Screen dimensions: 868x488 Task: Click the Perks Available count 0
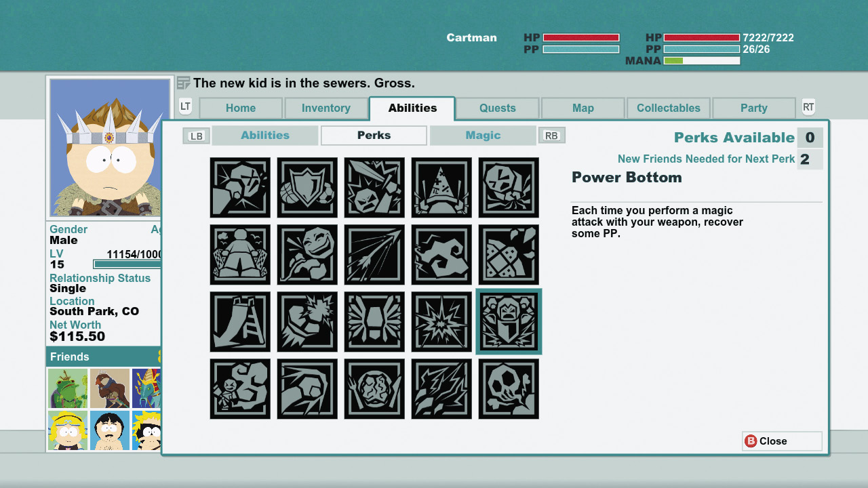[x=810, y=138]
